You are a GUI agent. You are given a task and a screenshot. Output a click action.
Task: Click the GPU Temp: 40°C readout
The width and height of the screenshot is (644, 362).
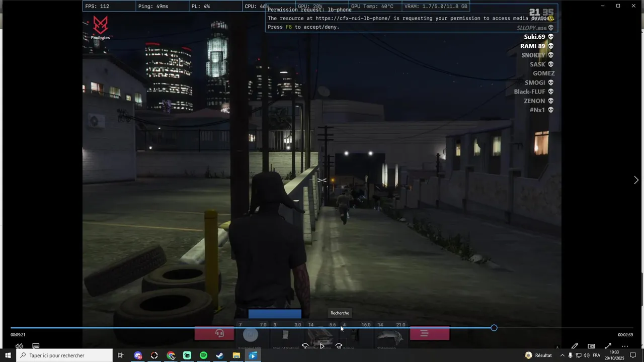(372, 7)
